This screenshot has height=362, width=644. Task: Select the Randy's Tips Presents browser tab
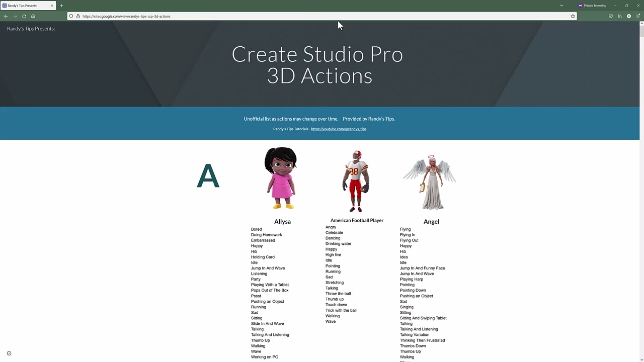click(x=28, y=6)
